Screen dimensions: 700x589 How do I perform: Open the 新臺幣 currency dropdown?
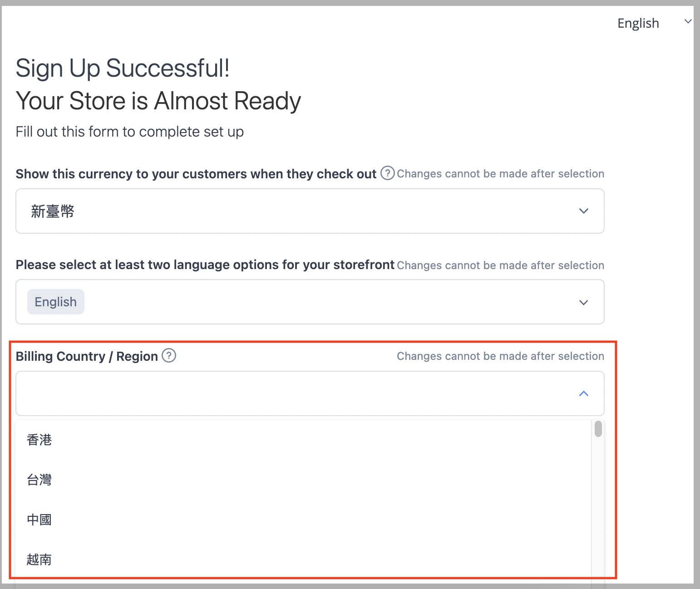(x=310, y=211)
